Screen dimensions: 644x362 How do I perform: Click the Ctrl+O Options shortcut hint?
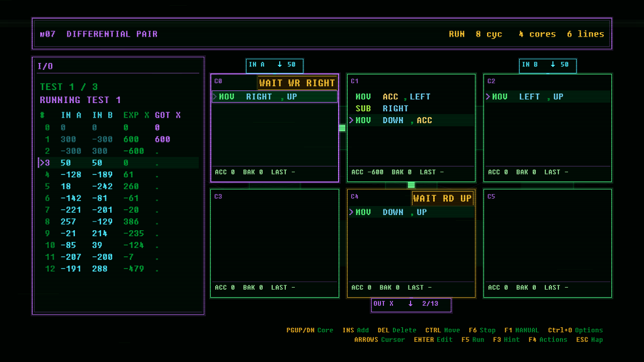pos(575,330)
